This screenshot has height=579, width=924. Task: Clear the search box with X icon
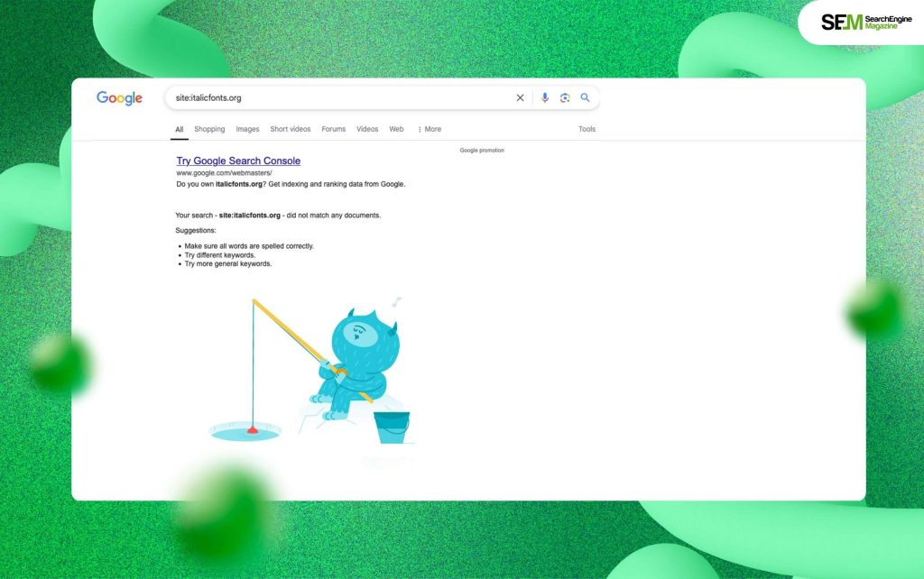[520, 97]
